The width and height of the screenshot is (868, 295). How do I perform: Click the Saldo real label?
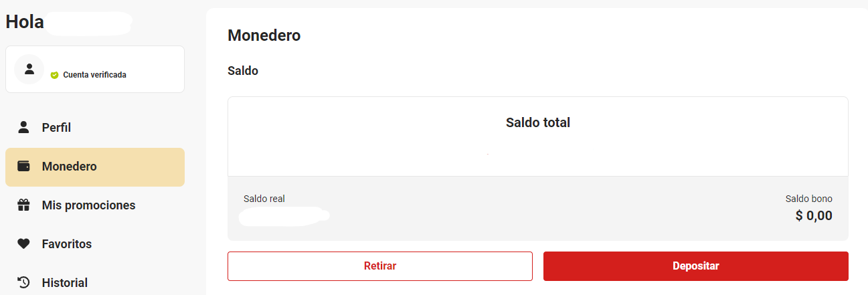(x=264, y=199)
